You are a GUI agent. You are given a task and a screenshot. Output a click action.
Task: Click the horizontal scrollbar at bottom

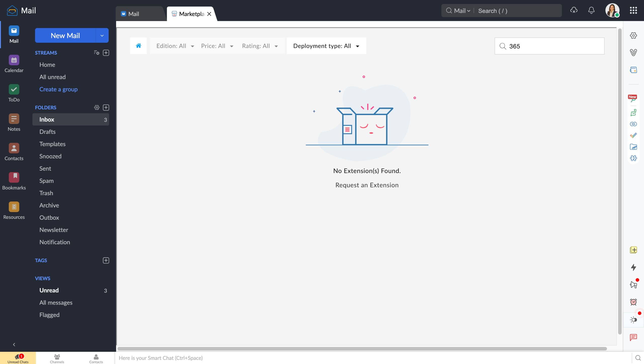(x=362, y=349)
